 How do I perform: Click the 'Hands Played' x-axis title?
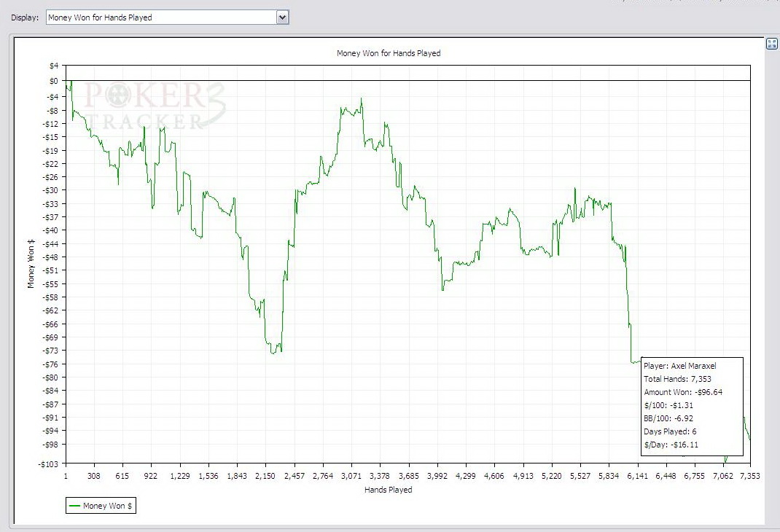[388, 490]
